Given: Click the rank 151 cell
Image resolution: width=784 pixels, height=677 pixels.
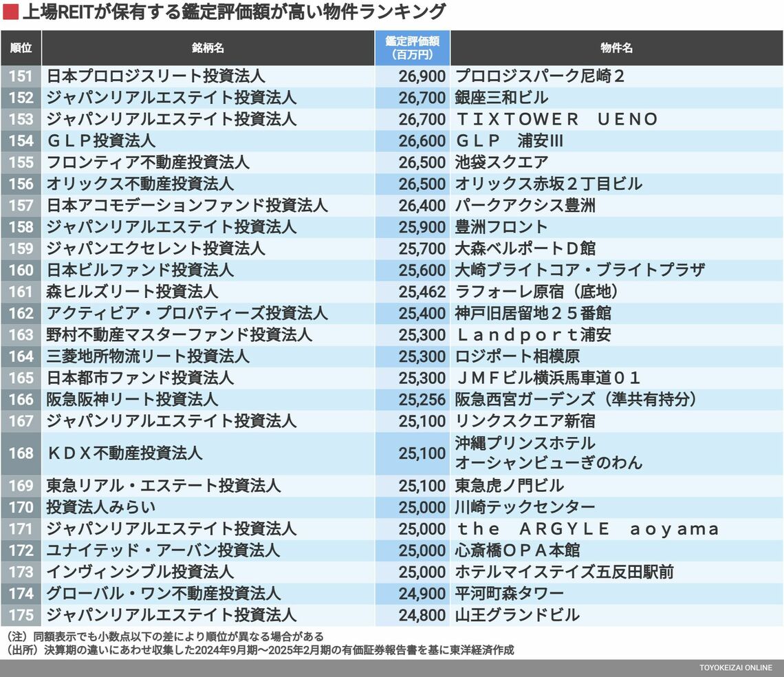Looking at the screenshot, I should 21,76.
